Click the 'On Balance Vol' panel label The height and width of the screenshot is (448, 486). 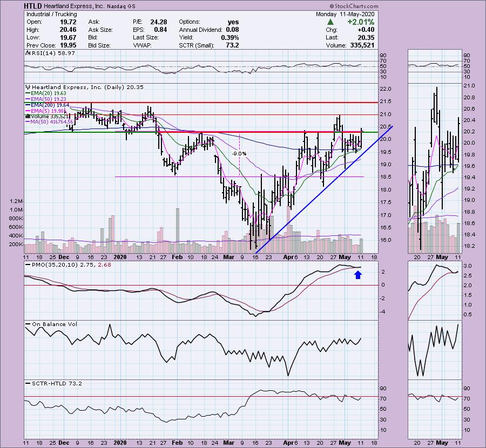(x=55, y=324)
